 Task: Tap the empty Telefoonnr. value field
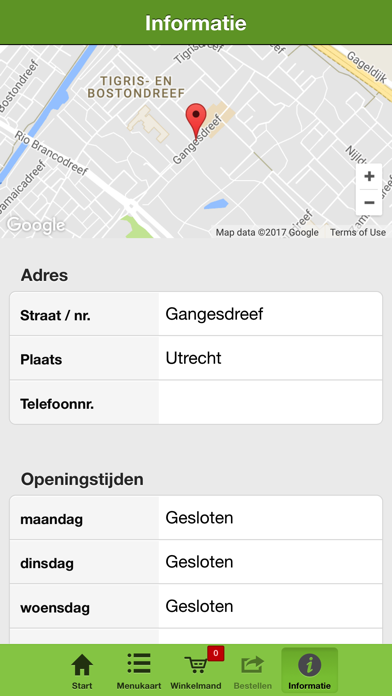coord(270,402)
